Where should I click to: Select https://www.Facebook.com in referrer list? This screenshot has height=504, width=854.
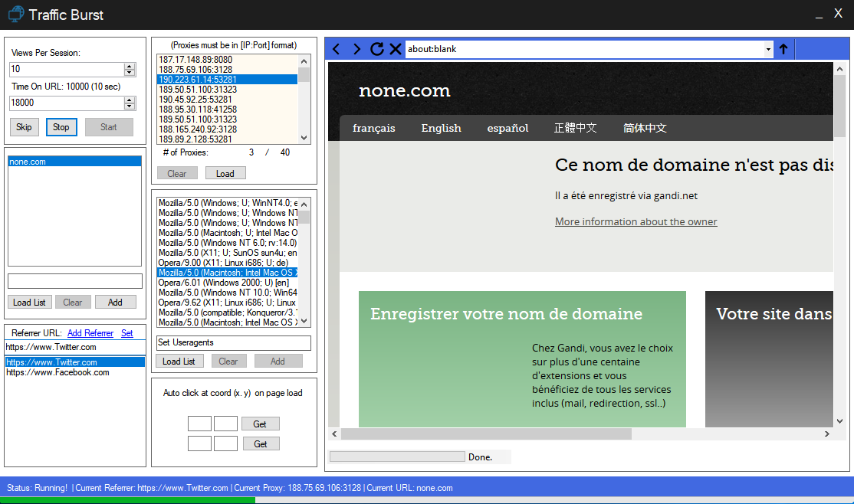[58, 372]
